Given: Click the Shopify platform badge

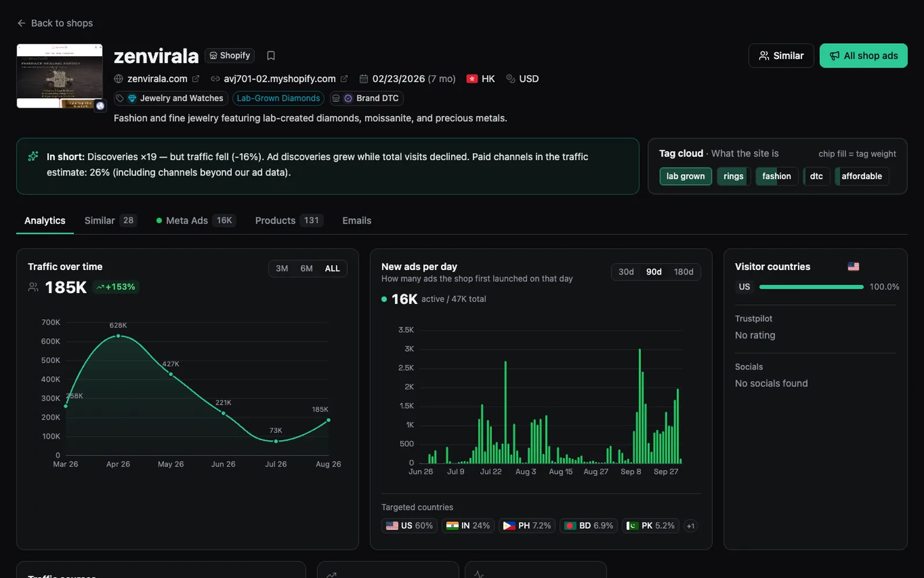Looking at the screenshot, I should [x=230, y=55].
